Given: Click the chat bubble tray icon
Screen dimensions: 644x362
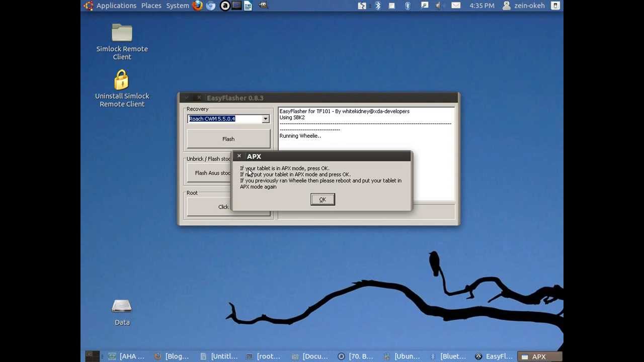Looking at the screenshot, I should [425, 6].
